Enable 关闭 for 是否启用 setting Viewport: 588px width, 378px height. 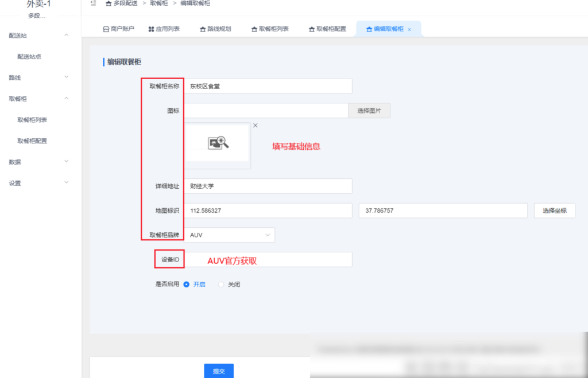[221, 284]
